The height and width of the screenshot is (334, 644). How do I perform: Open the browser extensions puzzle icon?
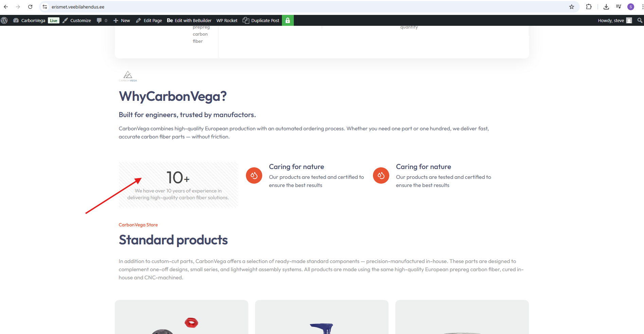click(x=589, y=7)
